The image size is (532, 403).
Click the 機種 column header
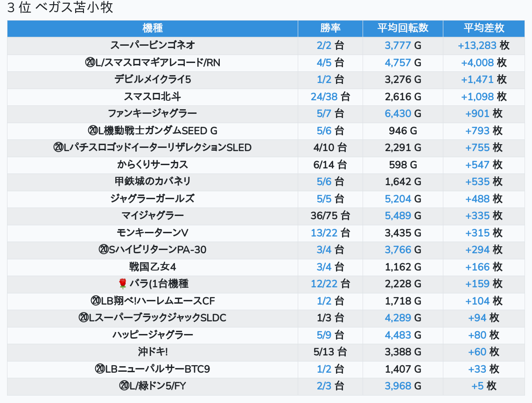(x=152, y=28)
